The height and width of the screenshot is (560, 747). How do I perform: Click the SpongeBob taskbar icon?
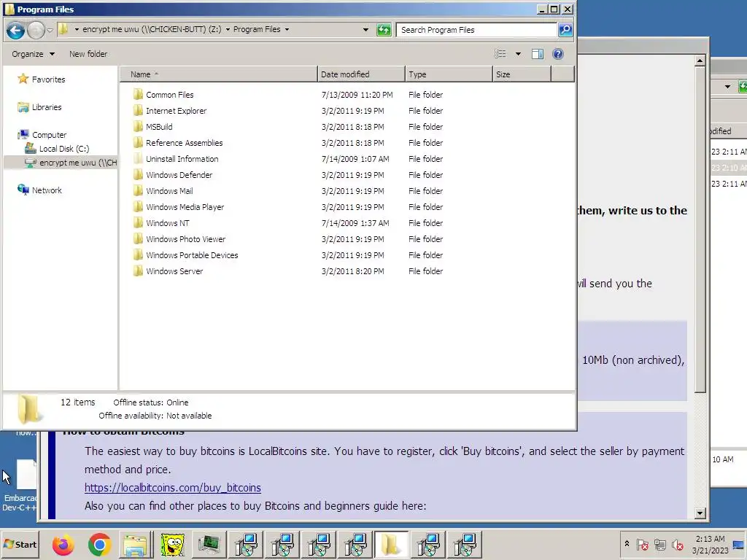tap(172, 544)
